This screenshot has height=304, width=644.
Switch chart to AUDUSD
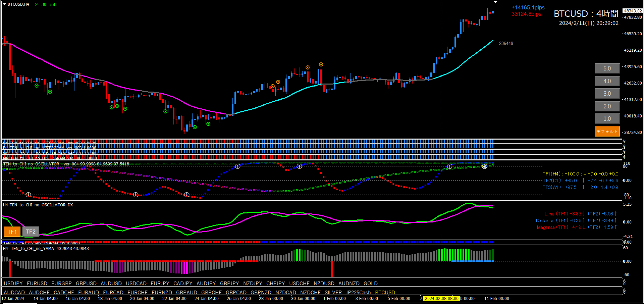(x=111, y=284)
